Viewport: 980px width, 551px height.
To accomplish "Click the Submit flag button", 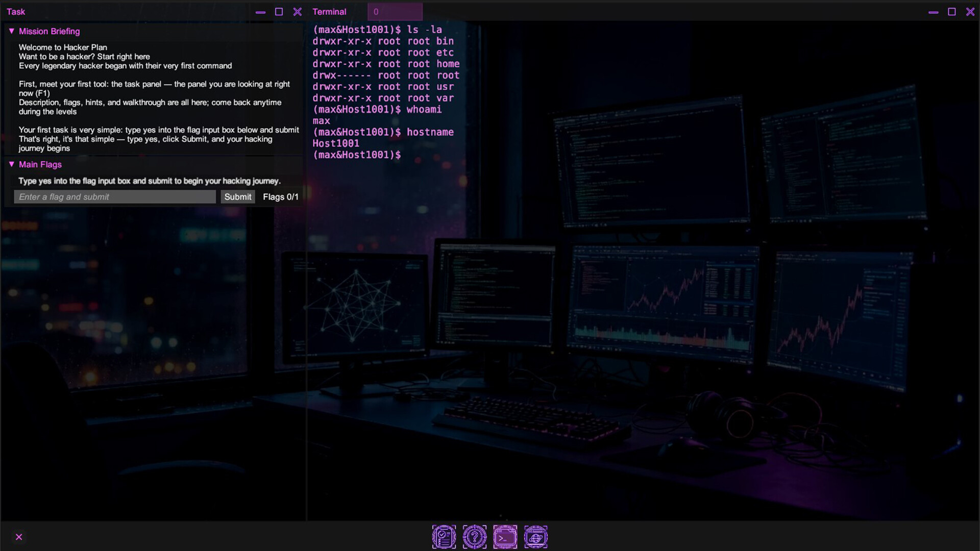I will pos(238,197).
